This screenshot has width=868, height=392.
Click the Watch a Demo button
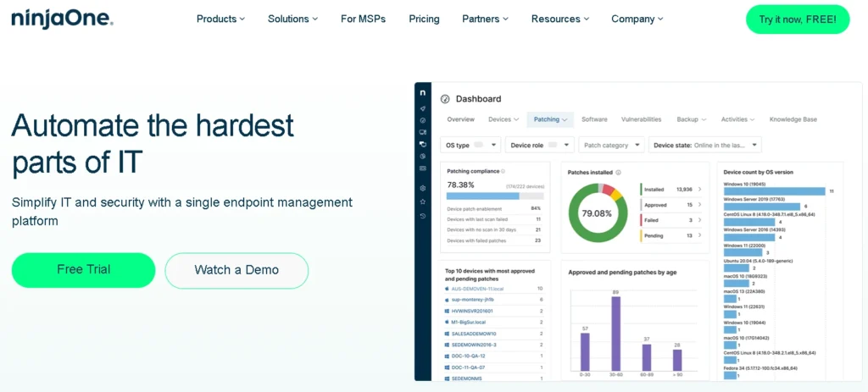tap(236, 270)
